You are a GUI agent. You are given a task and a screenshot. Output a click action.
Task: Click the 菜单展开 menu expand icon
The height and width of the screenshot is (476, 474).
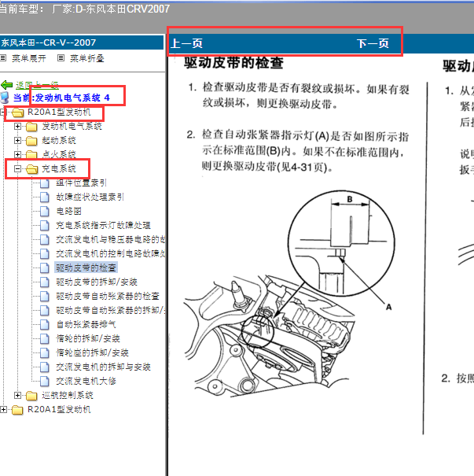tap(3, 58)
